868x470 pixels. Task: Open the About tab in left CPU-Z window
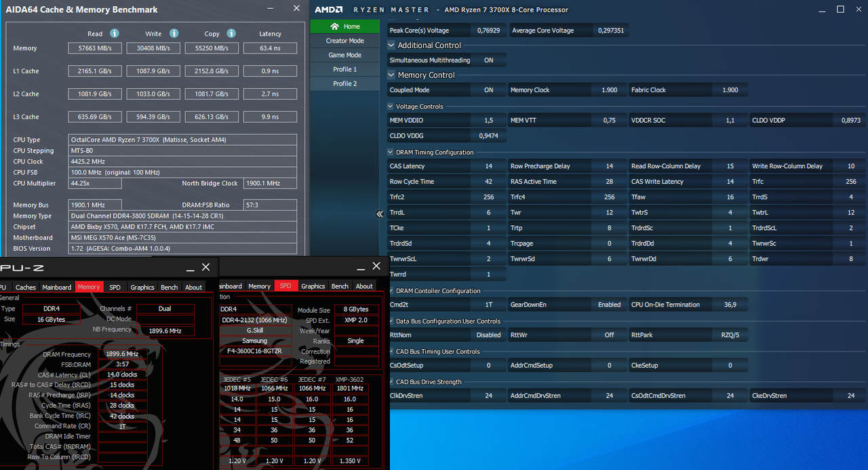pos(194,287)
